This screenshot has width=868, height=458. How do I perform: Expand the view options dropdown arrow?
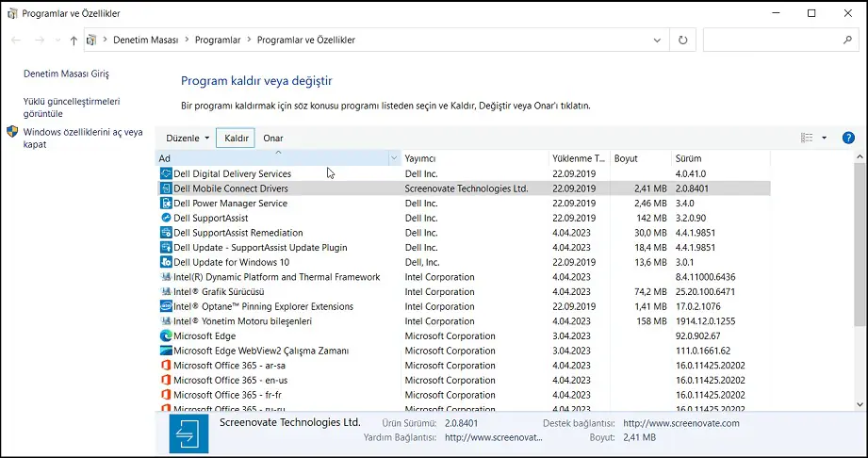(824, 138)
